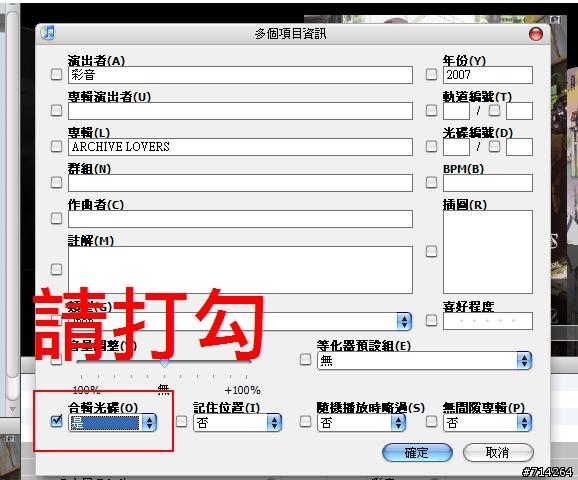This screenshot has height=480, width=578.
Task: Click the Composer (作曲者) text field
Action: 240,219
